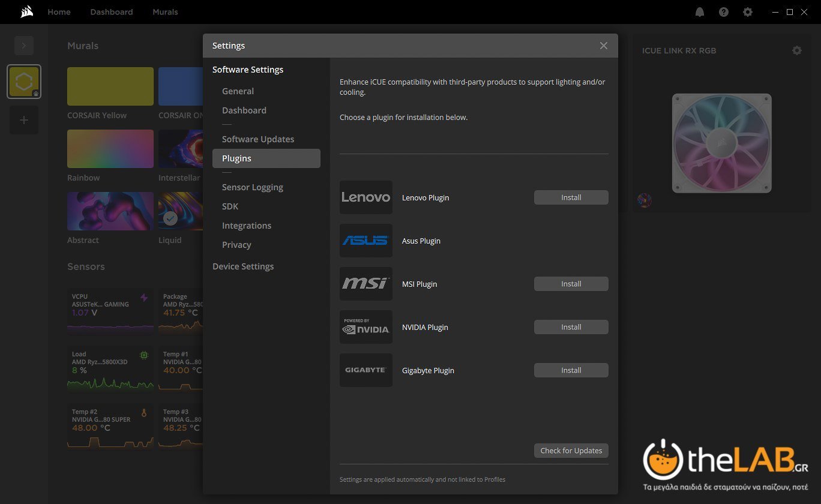Click the Sensors section heading

click(86, 266)
